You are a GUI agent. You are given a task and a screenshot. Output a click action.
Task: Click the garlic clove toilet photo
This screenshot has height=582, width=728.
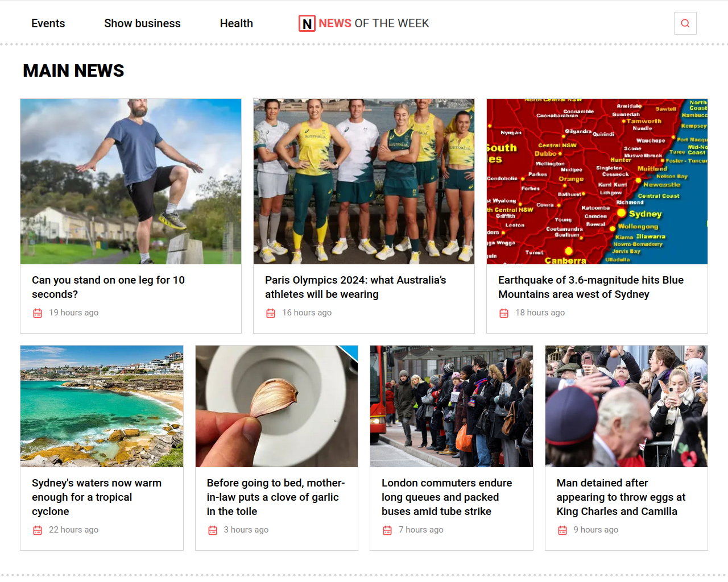tap(276, 406)
